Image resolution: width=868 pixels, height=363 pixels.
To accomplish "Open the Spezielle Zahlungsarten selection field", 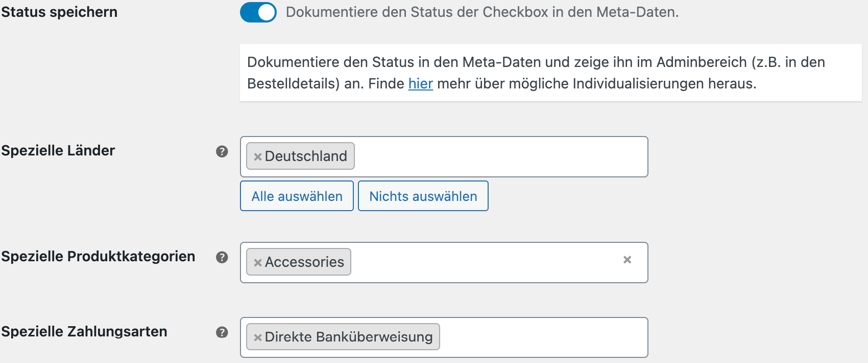I will [x=541, y=337].
